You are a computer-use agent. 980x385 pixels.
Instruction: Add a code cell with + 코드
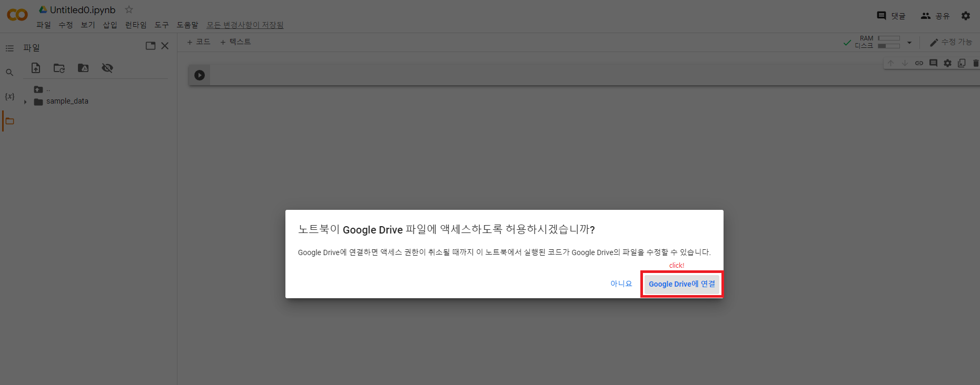(199, 42)
